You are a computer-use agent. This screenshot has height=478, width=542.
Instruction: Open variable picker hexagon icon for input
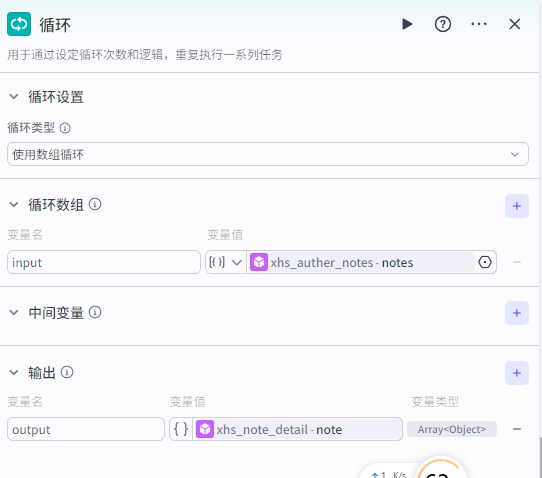[485, 262]
